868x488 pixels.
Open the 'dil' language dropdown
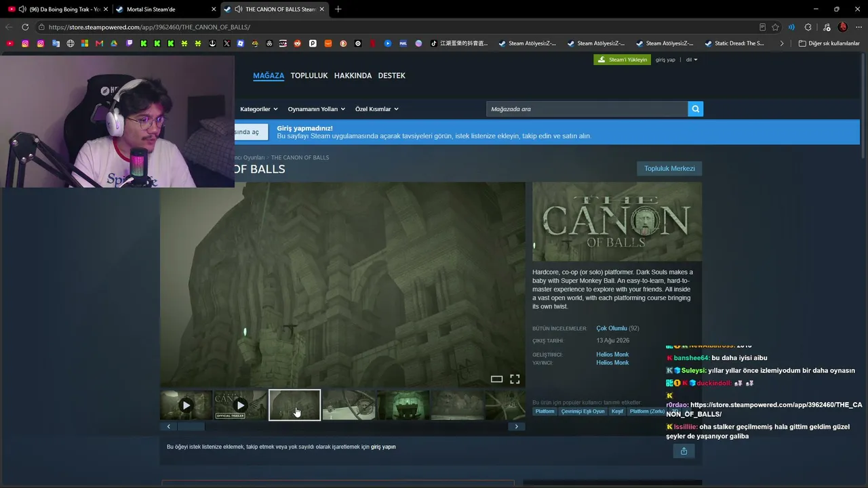(691, 60)
